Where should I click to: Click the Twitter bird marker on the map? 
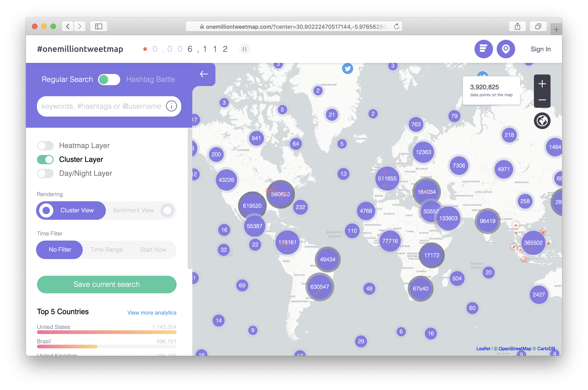coord(348,68)
